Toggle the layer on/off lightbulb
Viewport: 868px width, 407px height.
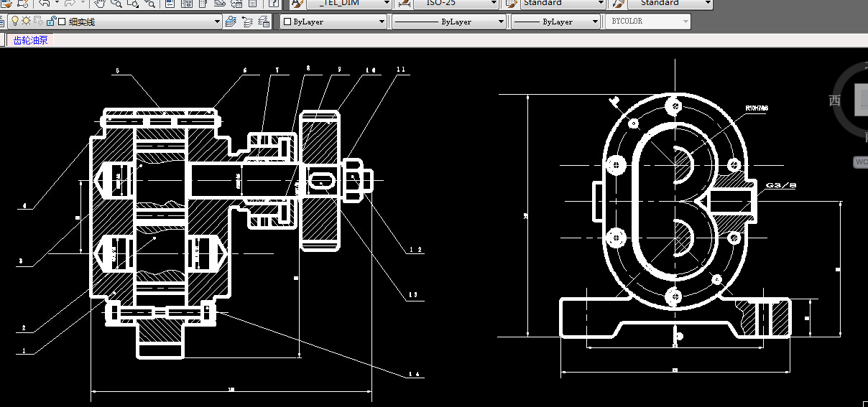click(x=15, y=21)
